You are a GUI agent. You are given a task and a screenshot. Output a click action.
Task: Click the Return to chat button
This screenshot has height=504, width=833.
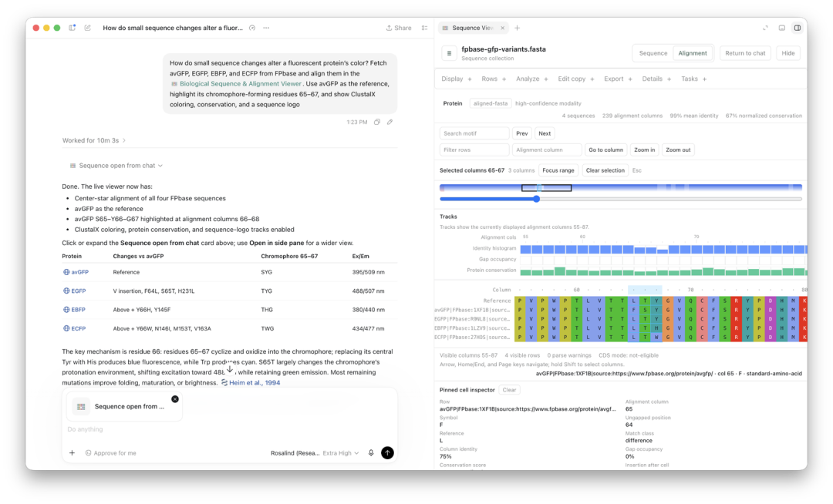(x=745, y=53)
